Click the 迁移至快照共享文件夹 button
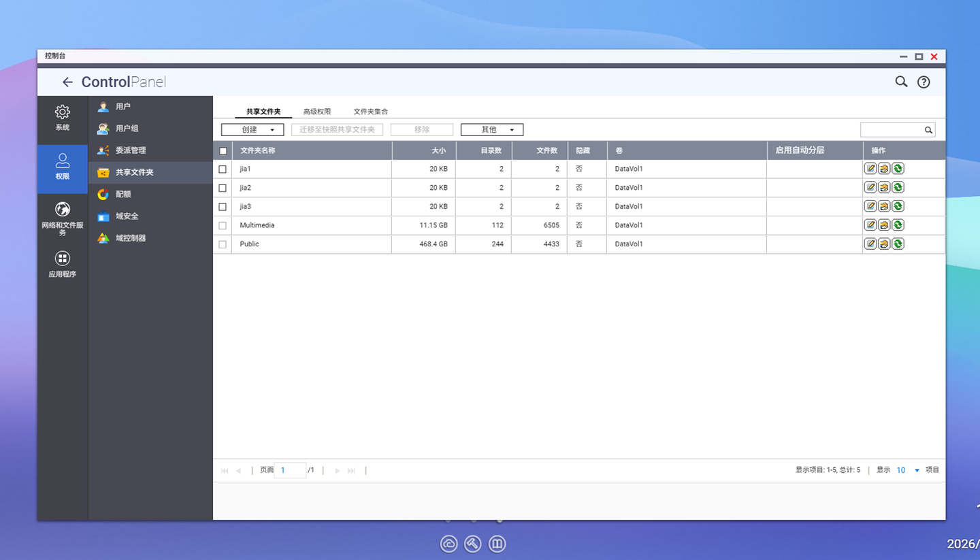This screenshot has height=560, width=980. tap(338, 129)
